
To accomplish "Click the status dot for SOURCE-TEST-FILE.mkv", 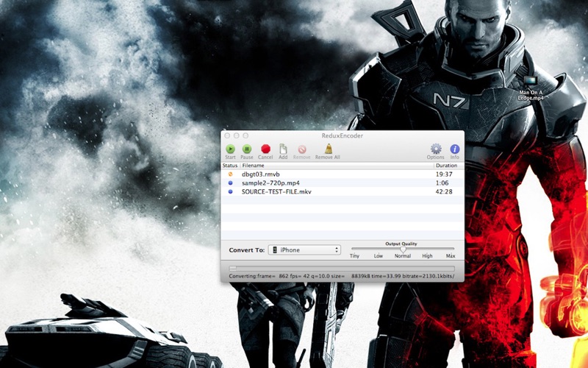I will [x=230, y=191].
